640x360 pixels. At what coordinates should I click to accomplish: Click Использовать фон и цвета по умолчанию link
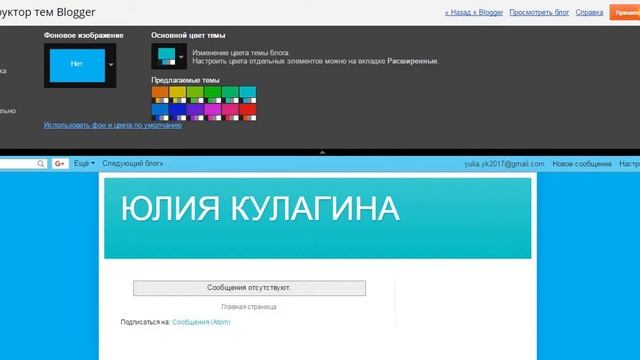coord(113,125)
